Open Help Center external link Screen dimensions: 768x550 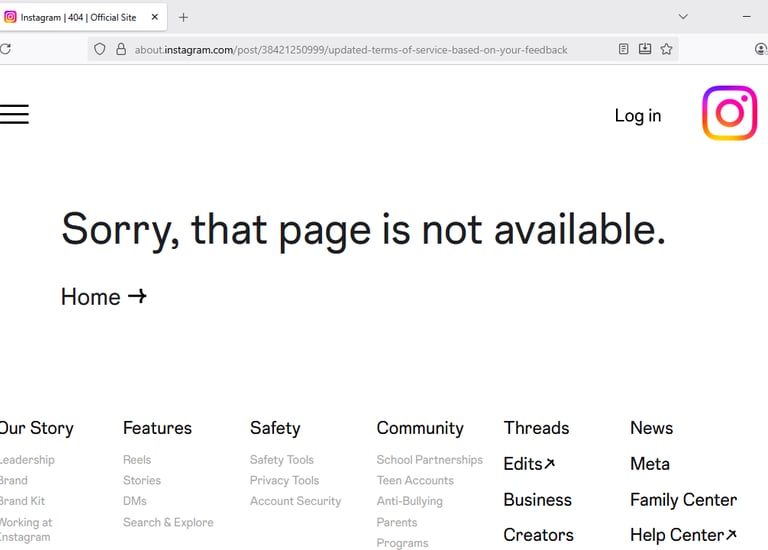coord(683,535)
